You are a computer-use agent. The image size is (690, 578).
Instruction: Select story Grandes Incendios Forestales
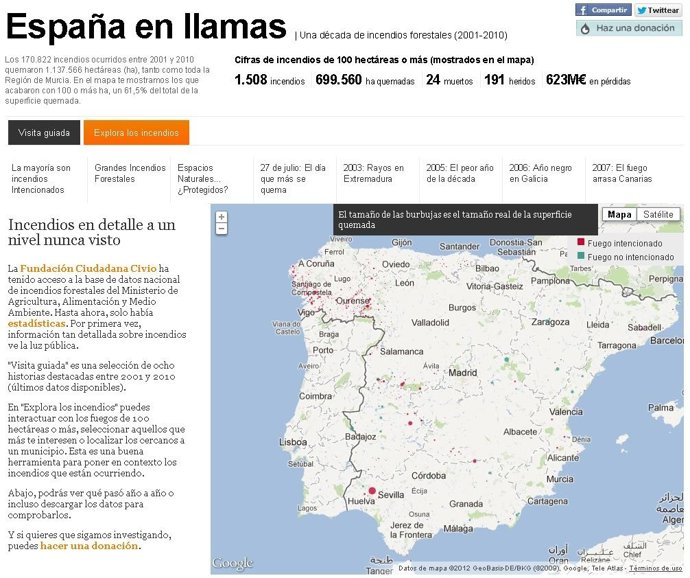coord(130,173)
